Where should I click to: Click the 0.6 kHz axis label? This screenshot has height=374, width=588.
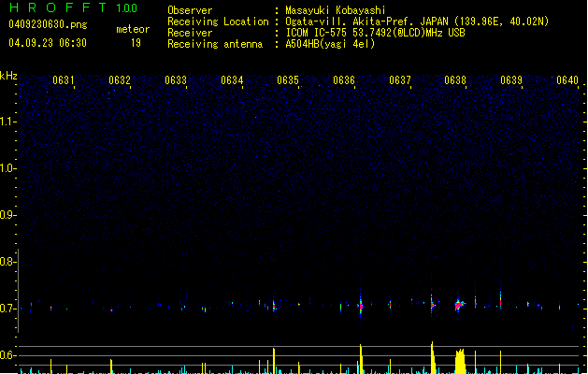8,355
